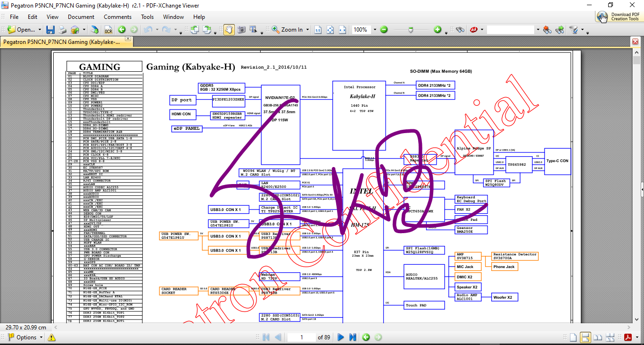Open the File menu
This screenshot has height=345, width=644.
[14, 17]
